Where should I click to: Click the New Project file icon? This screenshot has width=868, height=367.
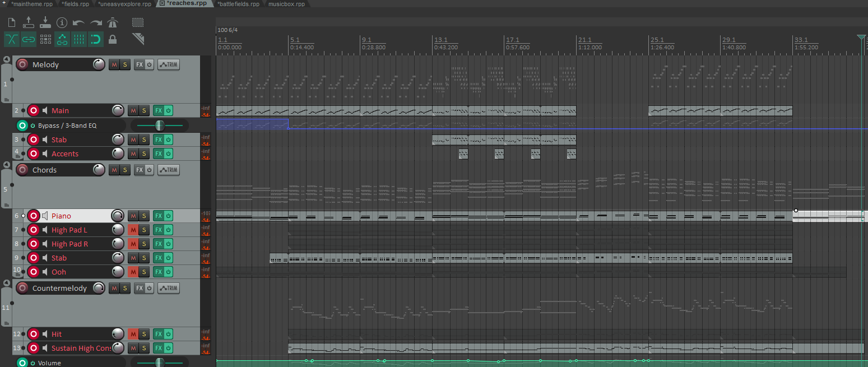(11, 23)
